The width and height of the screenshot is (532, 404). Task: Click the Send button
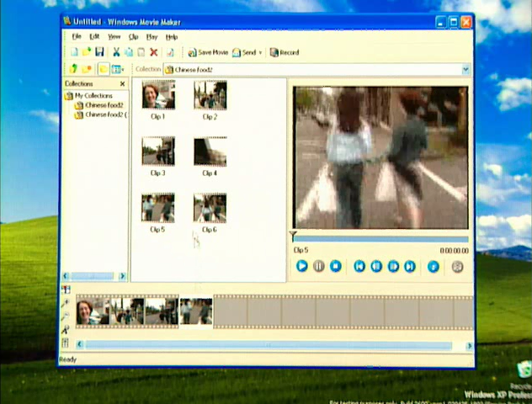pyautogui.click(x=244, y=52)
